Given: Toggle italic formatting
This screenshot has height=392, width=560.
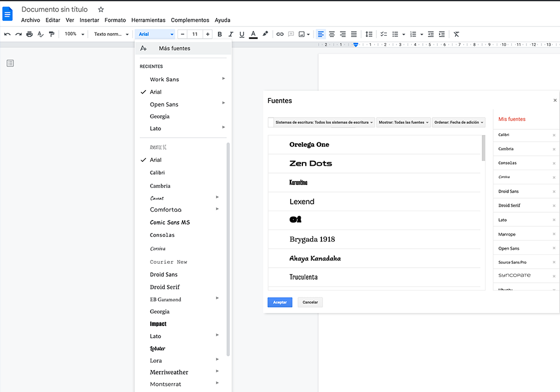Looking at the screenshot, I should point(231,34).
